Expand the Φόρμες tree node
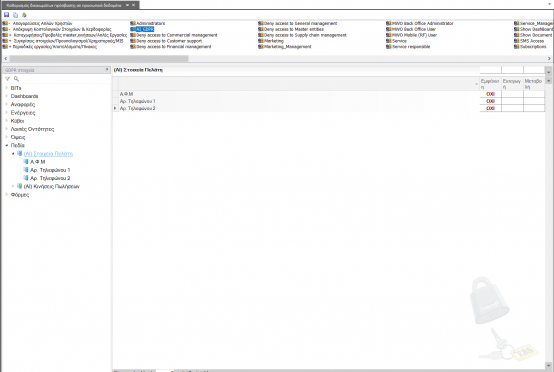This screenshot has width=554, height=372. pyautogui.click(x=7, y=194)
